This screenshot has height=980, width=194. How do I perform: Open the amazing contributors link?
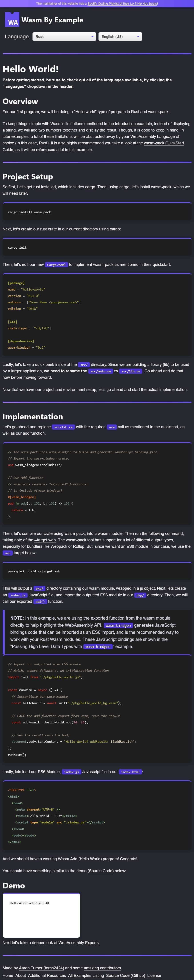pyautogui.click(x=102, y=968)
